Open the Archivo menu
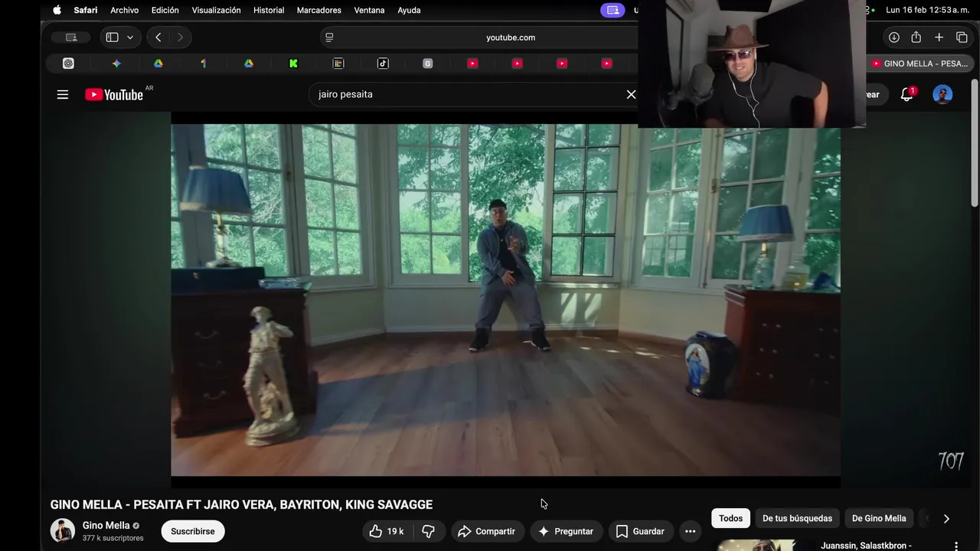Image resolution: width=980 pixels, height=551 pixels. pyautogui.click(x=124, y=10)
